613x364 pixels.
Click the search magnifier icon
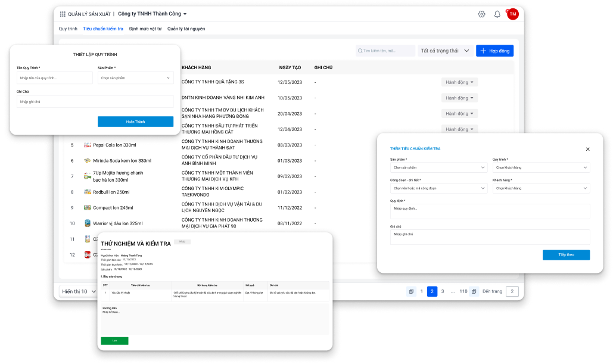tap(360, 51)
